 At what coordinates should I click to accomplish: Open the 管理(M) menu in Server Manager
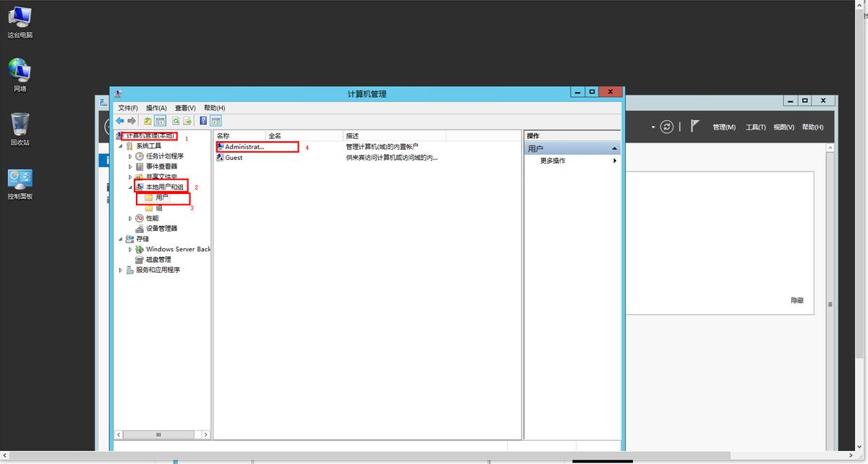pos(724,127)
